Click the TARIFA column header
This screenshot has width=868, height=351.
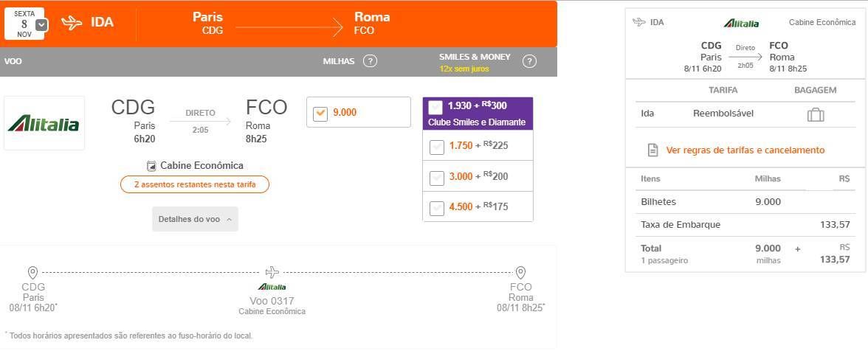point(723,90)
